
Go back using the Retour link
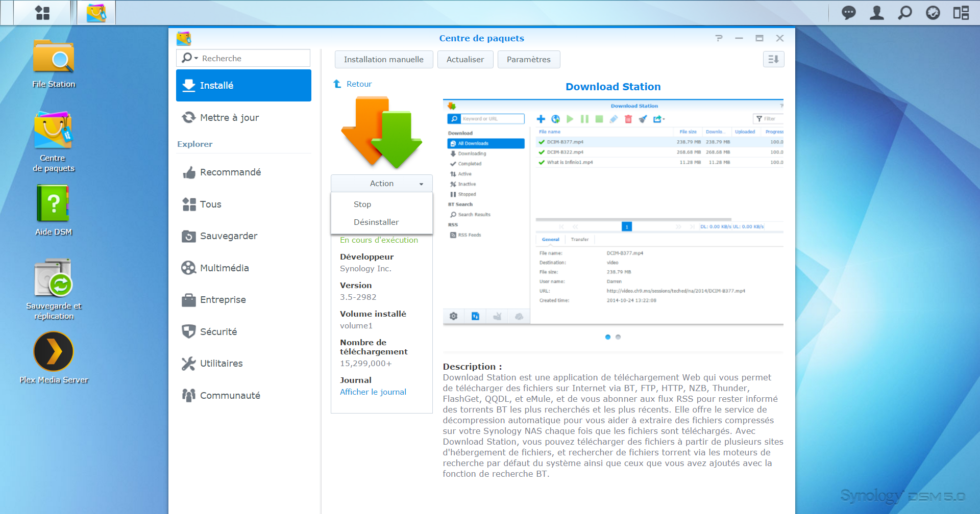(x=359, y=84)
